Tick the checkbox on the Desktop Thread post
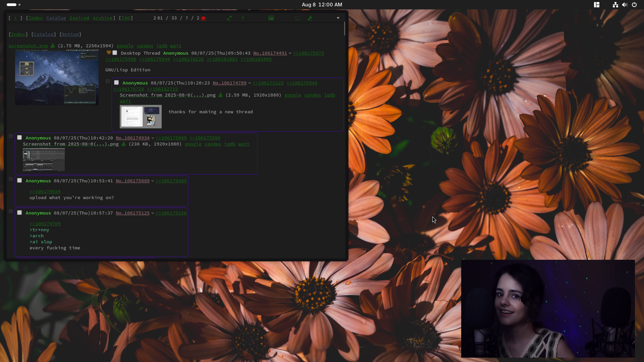The width and height of the screenshot is (644, 362). pyautogui.click(x=115, y=53)
